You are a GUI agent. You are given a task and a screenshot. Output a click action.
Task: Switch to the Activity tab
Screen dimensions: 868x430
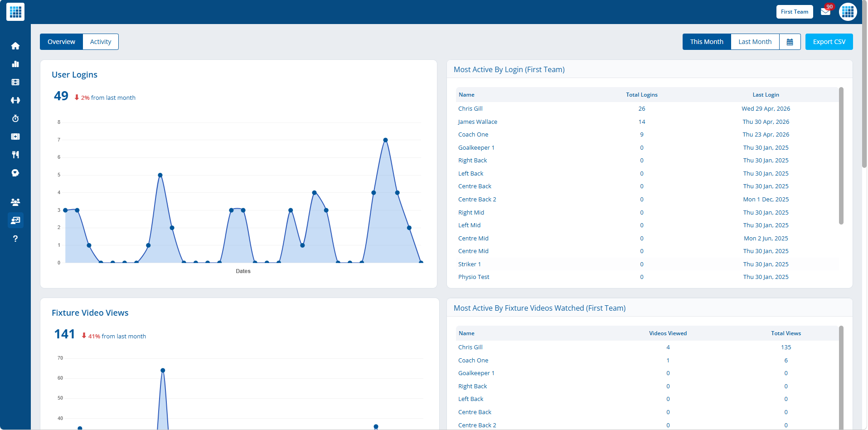tap(100, 41)
